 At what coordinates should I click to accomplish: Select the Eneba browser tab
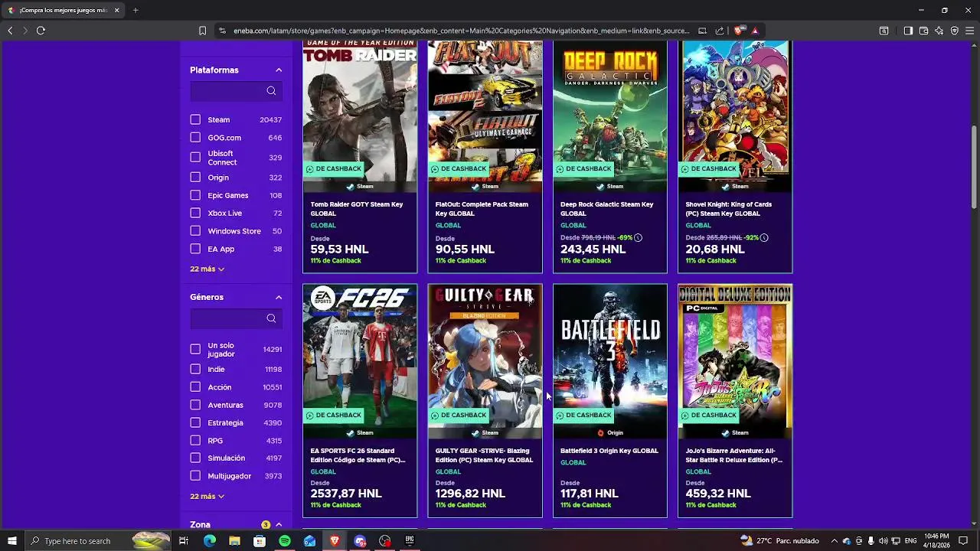63,10
